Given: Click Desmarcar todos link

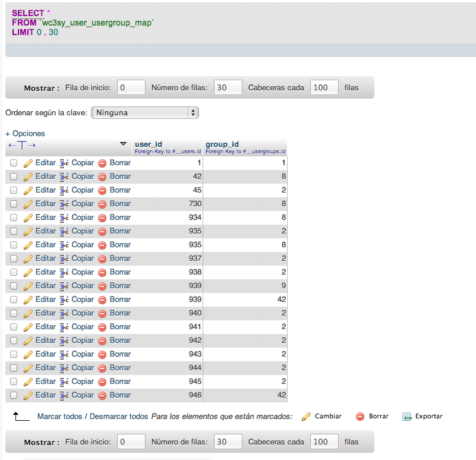Looking at the screenshot, I should click(x=119, y=416).
